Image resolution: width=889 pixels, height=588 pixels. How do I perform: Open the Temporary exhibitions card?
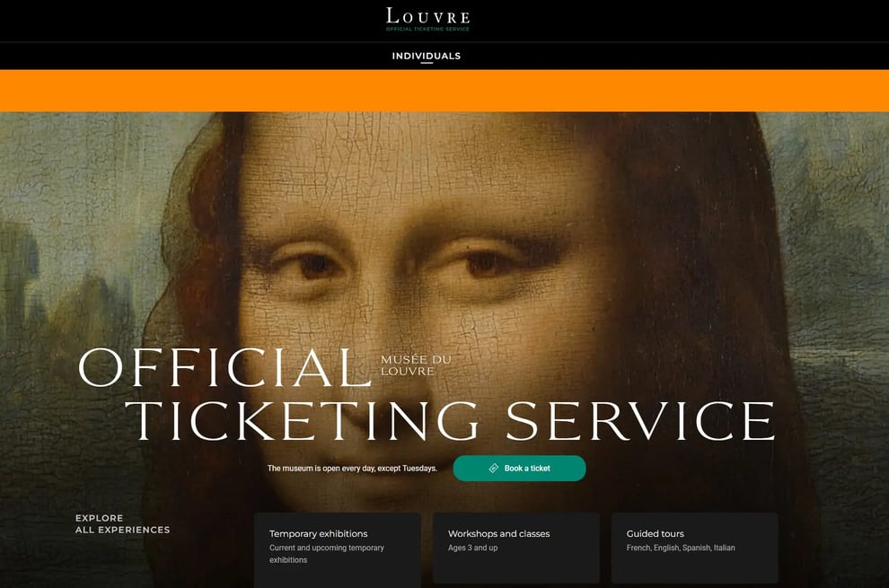coord(338,548)
